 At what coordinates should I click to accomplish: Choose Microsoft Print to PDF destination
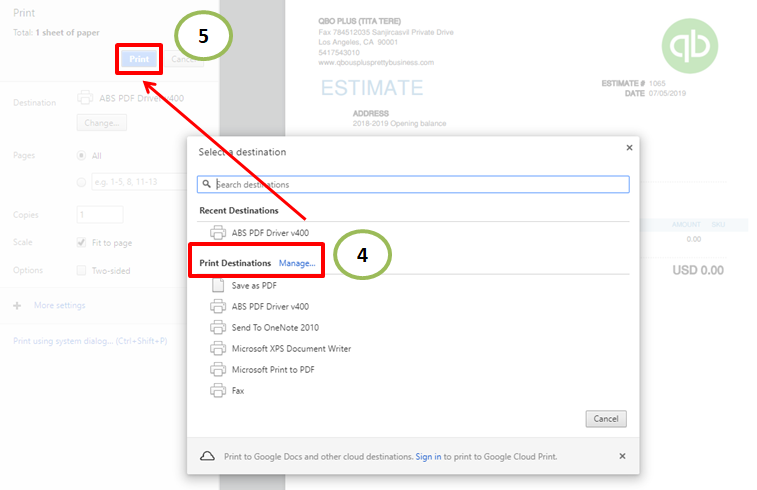click(273, 370)
